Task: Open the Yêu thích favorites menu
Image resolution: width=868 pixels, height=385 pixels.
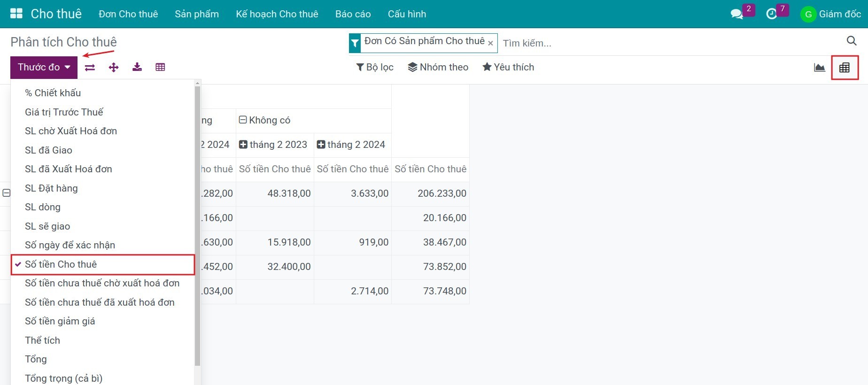Action: (508, 67)
